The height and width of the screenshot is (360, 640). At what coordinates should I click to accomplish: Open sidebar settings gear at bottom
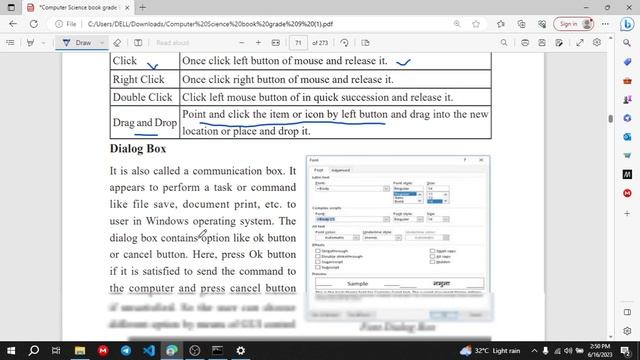627,331
